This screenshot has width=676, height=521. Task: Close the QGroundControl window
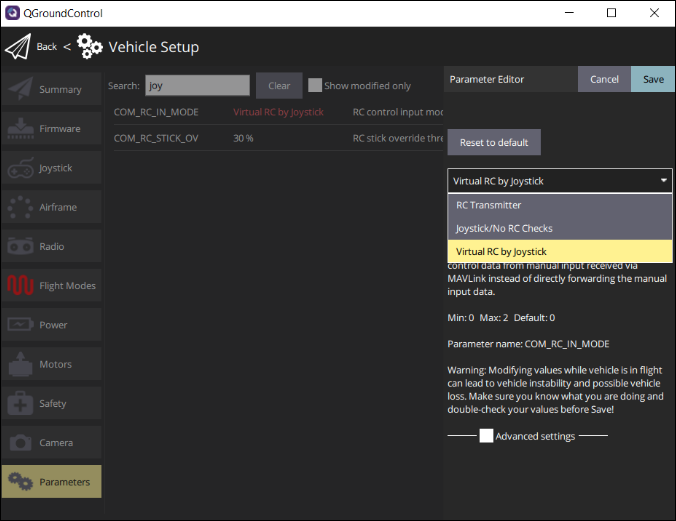[654, 13]
